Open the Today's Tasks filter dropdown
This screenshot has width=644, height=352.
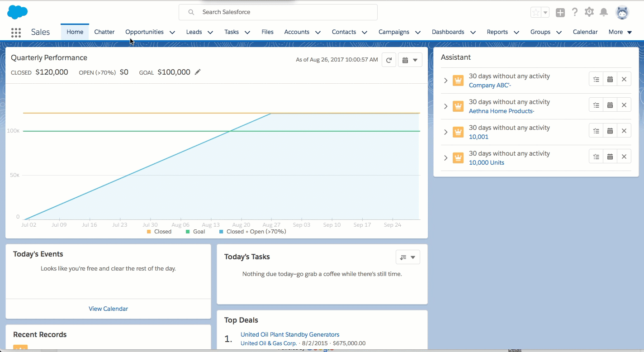(408, 257)
